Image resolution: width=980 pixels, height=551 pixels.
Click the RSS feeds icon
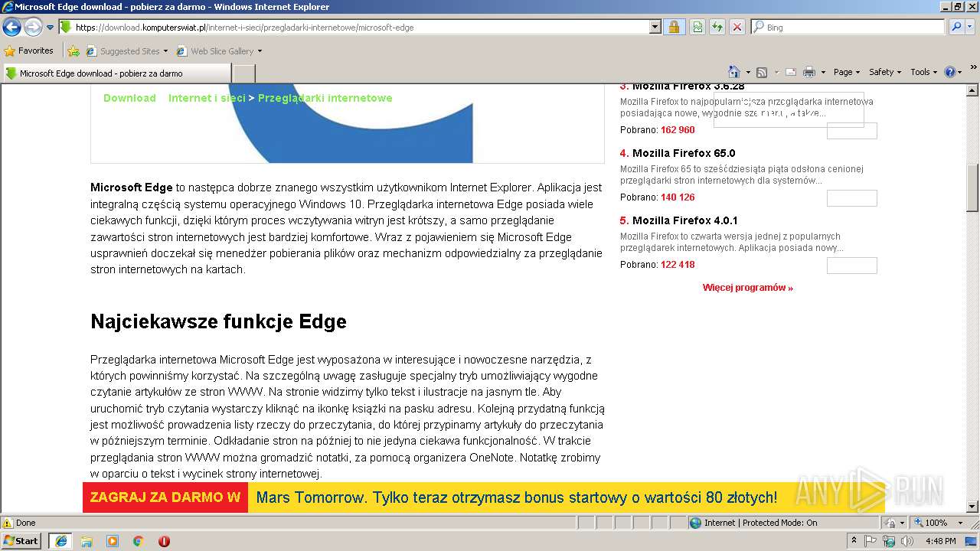coord(762,72)
